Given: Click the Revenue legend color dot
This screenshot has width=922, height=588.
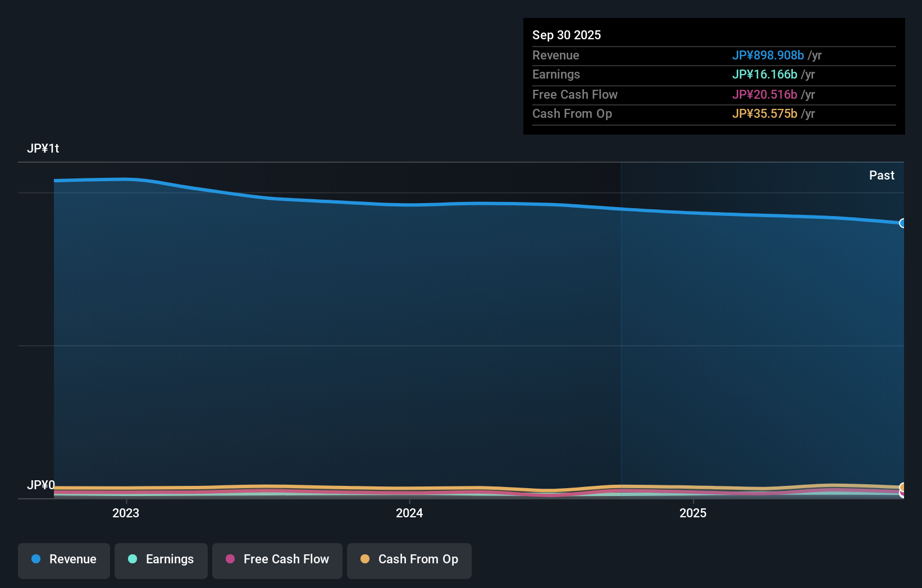Looking at the screenshot, I should point(35,559).
